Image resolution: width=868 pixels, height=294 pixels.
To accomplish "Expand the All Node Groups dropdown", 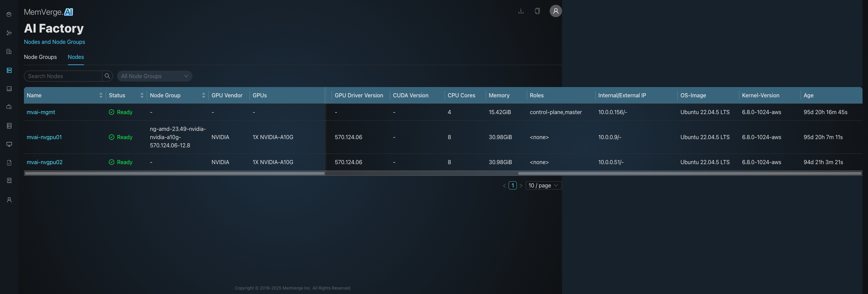I will 154,76.
